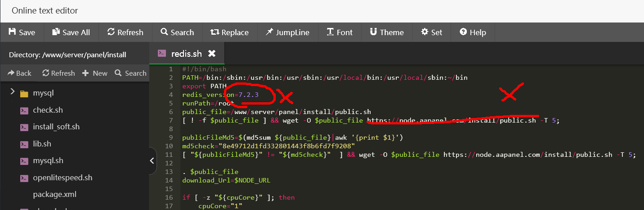This screenshot has width=644, height=210.
Task: Place cursor on cpuCore="1" line
Action: click(x=220, y=206)
